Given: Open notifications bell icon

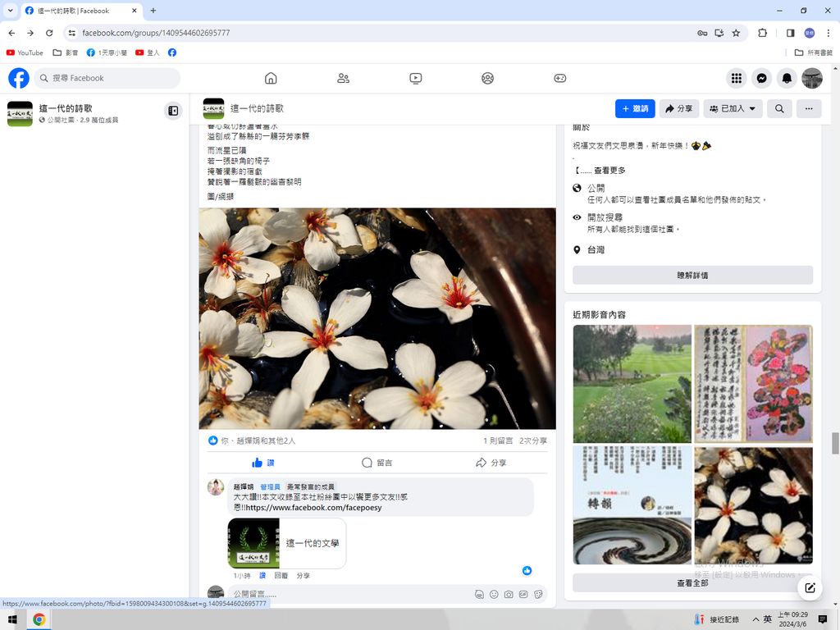Looking at the screenshot, I should 787,78.
